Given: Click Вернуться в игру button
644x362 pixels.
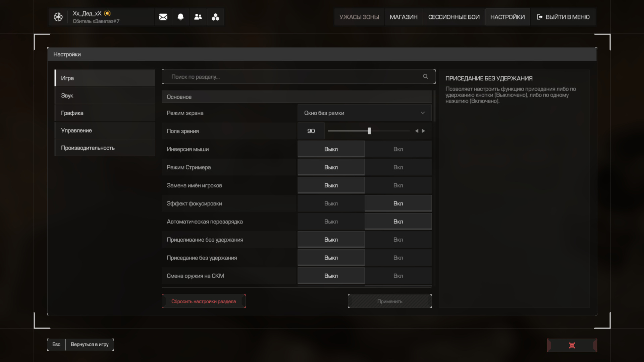Looking at the screenshot, I should pyautogui.click(x=90, y=345).
